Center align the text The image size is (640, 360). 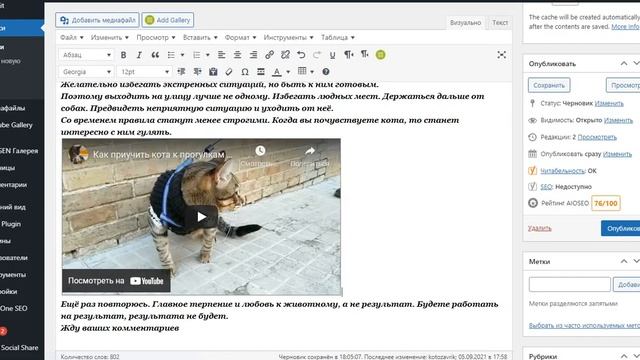pyautogui.click(x=237, y=55)
